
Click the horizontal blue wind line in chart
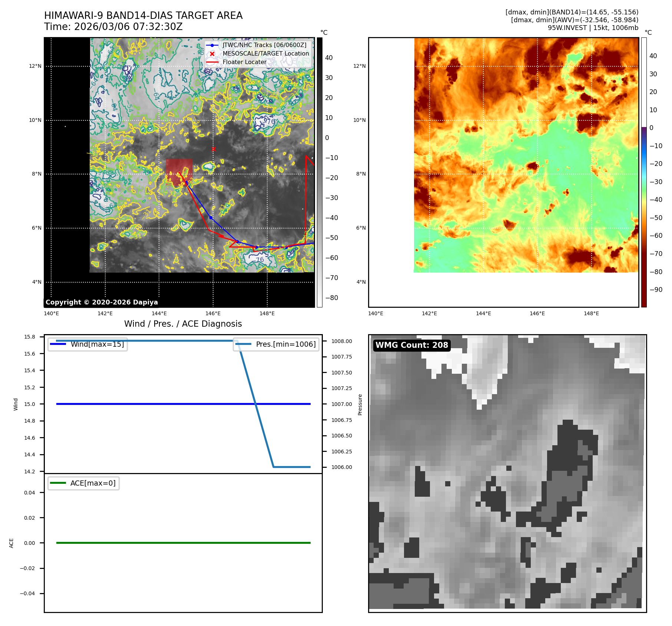183,404
